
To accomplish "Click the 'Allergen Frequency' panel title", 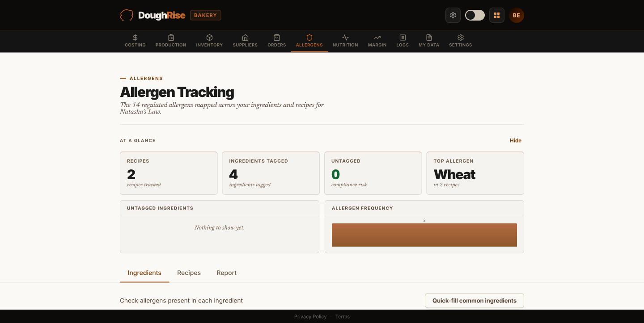I will [362, 208].
